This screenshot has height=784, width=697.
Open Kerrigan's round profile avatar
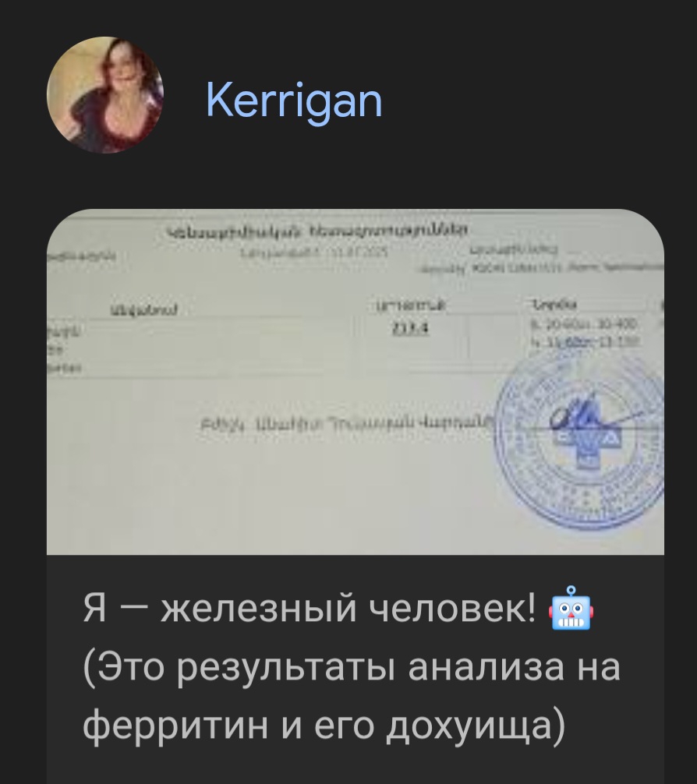point(105,94)
